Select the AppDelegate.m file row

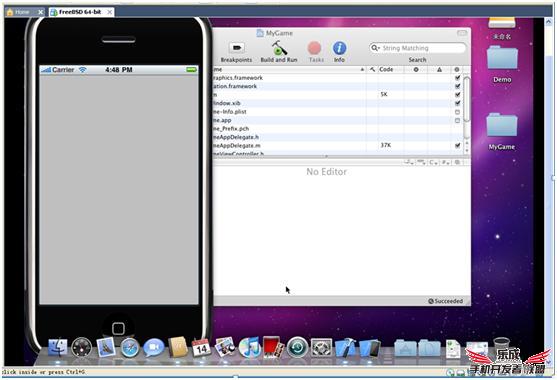point(337,146)
